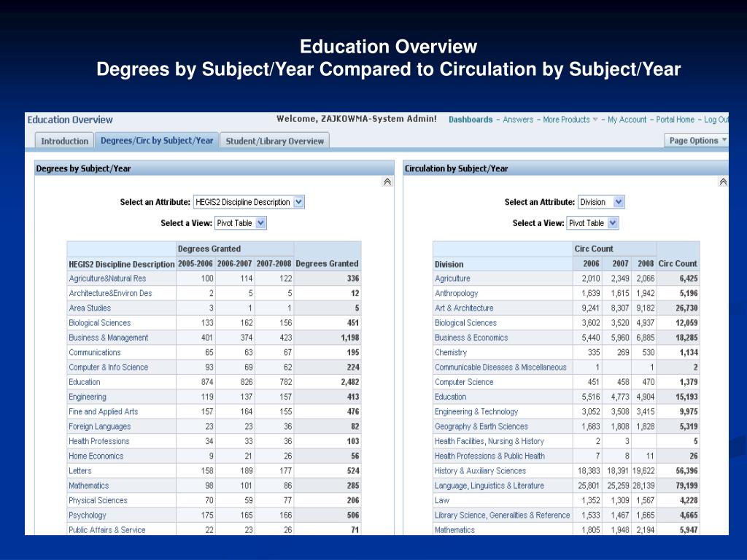The image size is (747, 560).
Task: Open Biological Sciences in the Degrees table
Action: [x=99, y=323]
